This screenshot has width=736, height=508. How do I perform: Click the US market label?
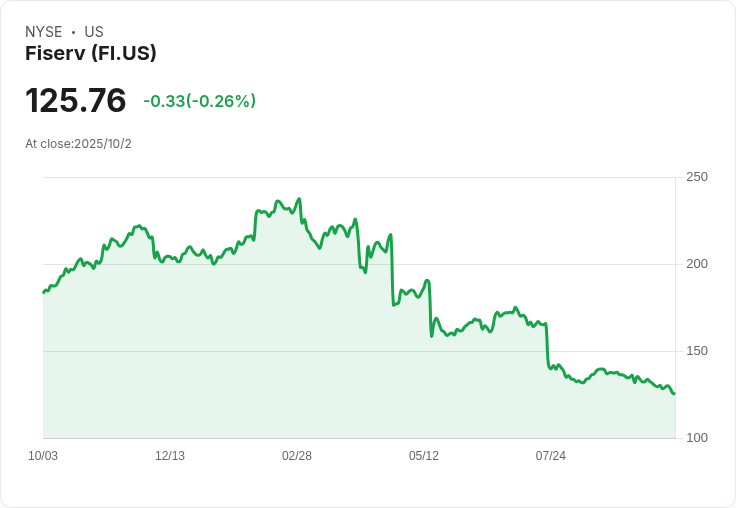94,32
